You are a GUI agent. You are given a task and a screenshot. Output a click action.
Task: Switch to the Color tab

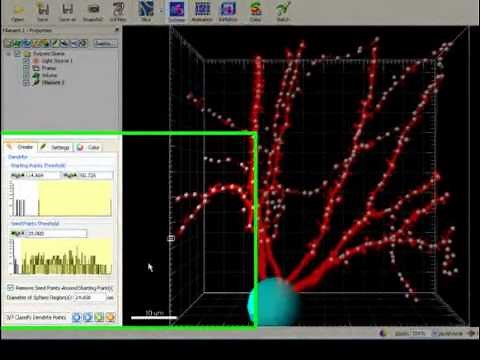click(x=88, y=147)
